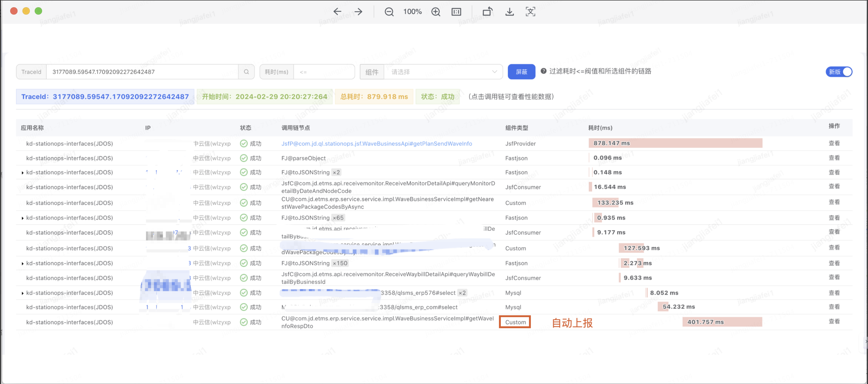Zoom out with the minus magnifier
This screenshot has width=868, height=384.
(x=389, y=12)
